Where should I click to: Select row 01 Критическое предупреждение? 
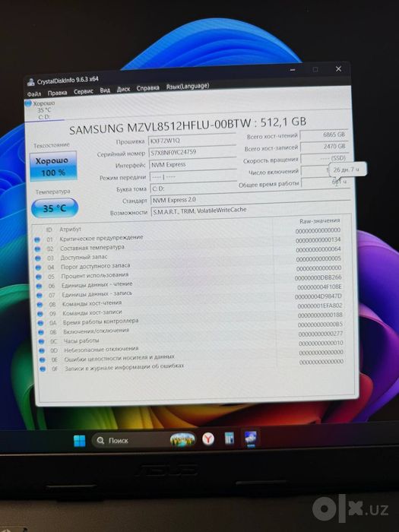tap(188, 235)
